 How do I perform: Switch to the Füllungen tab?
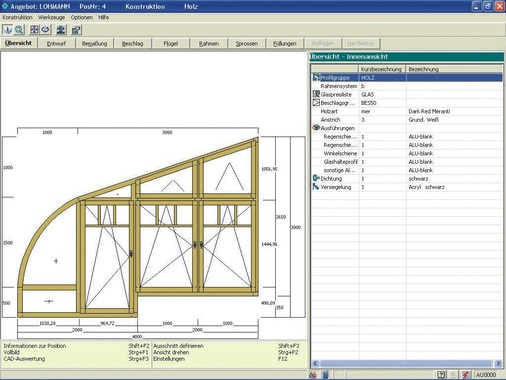(x=285, y=43)
